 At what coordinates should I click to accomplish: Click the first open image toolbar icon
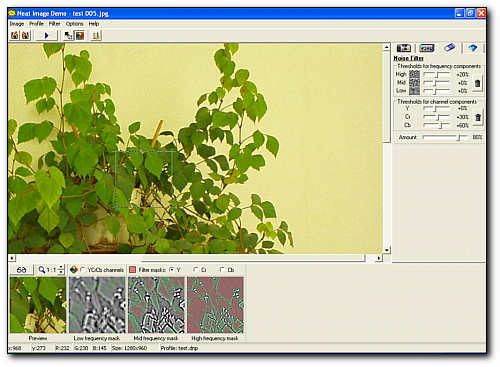15,35
